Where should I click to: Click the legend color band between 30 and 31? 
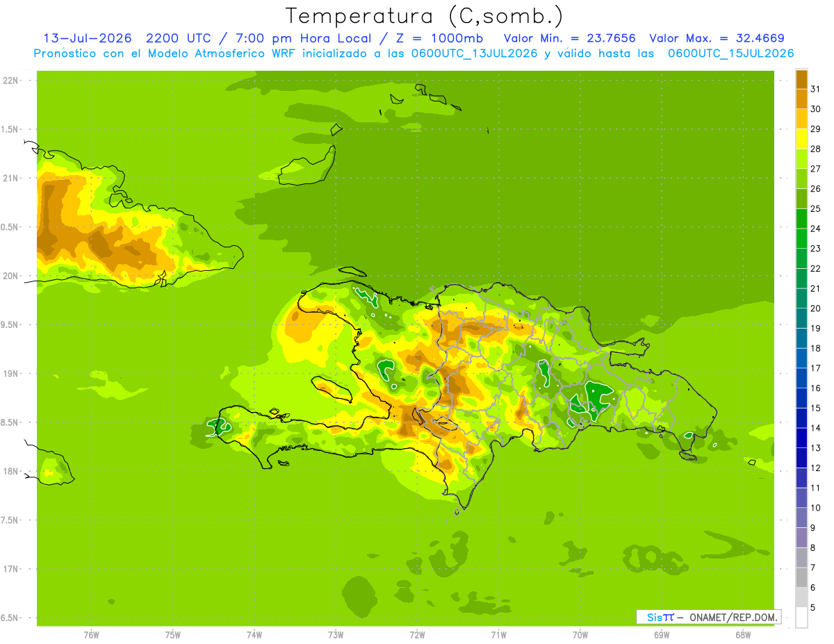(x=801, y=99)
